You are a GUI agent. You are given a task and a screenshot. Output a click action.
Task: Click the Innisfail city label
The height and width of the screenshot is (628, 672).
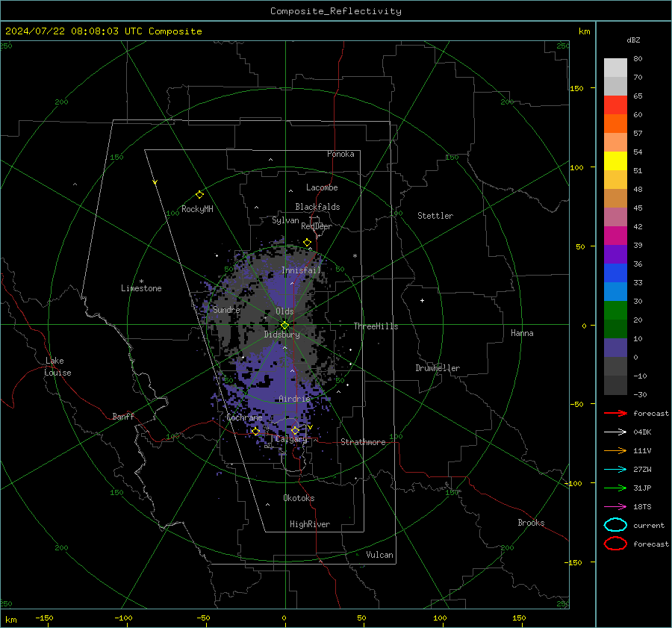(x=302, y=270)
